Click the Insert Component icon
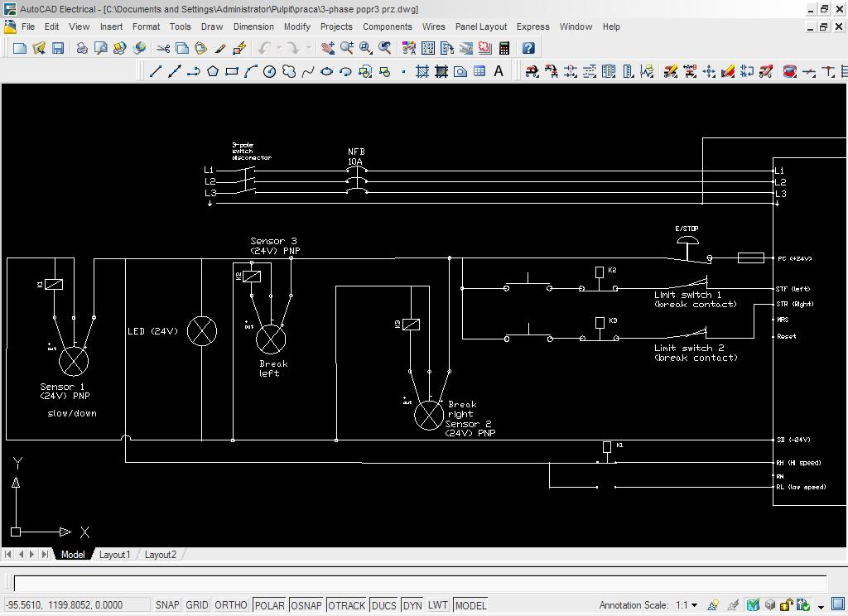 pyautogui.click(x=532, y=71)
